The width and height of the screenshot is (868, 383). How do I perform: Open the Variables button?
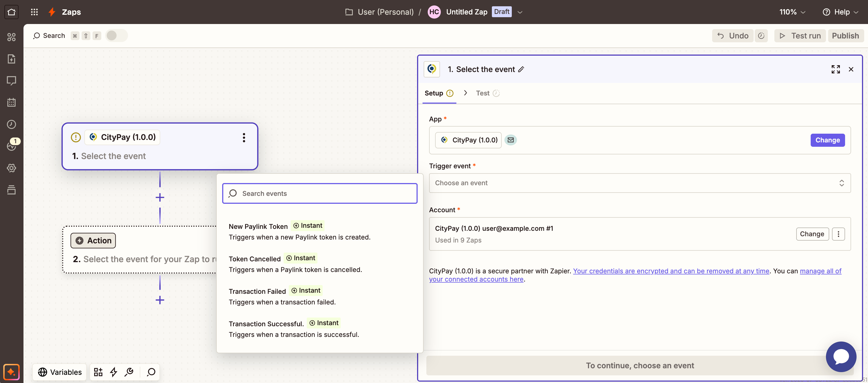tap(60, 372)
